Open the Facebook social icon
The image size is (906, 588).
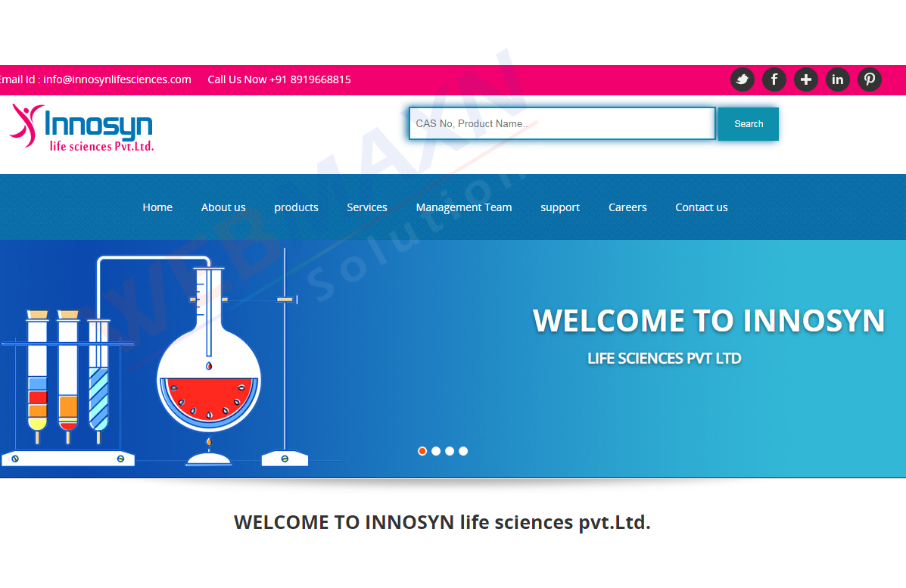pos(774,79)
